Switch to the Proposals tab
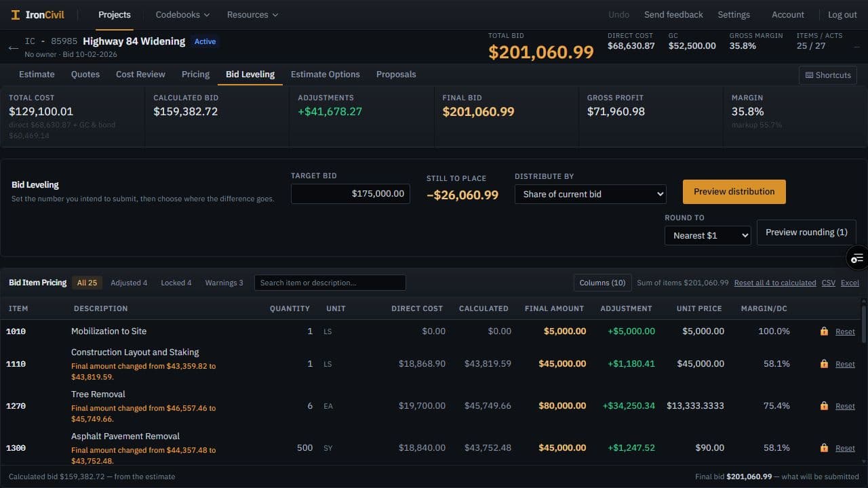Screen dimensions: 868x488 point(396,75)
